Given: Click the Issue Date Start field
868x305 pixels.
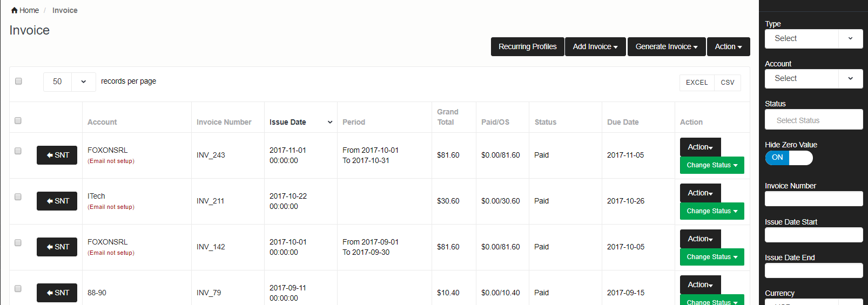Looking at the screenshot, I should click(x=813, y=235).
